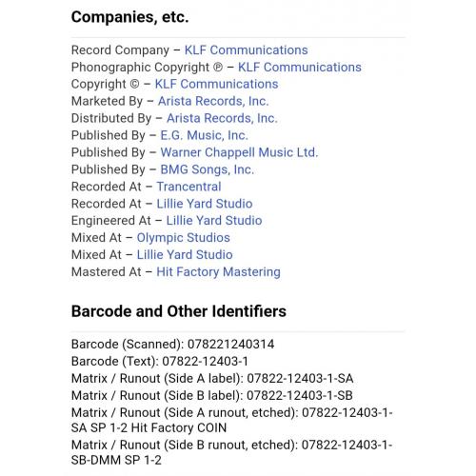The image size is (476, 476).
Task: Click the Barcode and Other Identifiers heading
Action: click(x=179, y=311)
